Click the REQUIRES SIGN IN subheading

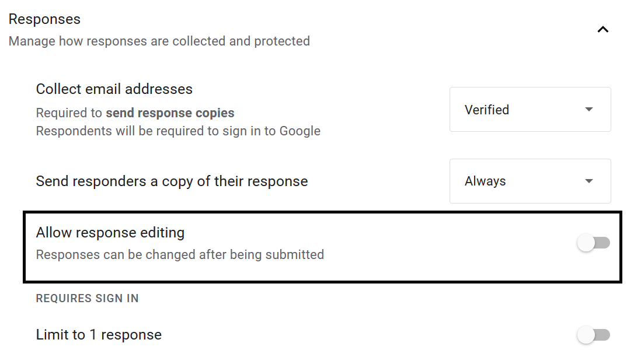point(87,299)
